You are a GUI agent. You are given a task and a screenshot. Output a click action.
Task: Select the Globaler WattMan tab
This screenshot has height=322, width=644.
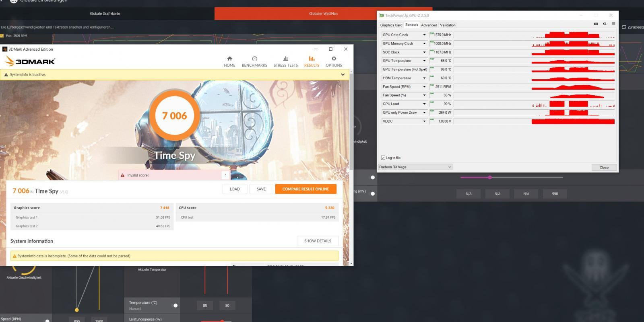click(324, 14)
